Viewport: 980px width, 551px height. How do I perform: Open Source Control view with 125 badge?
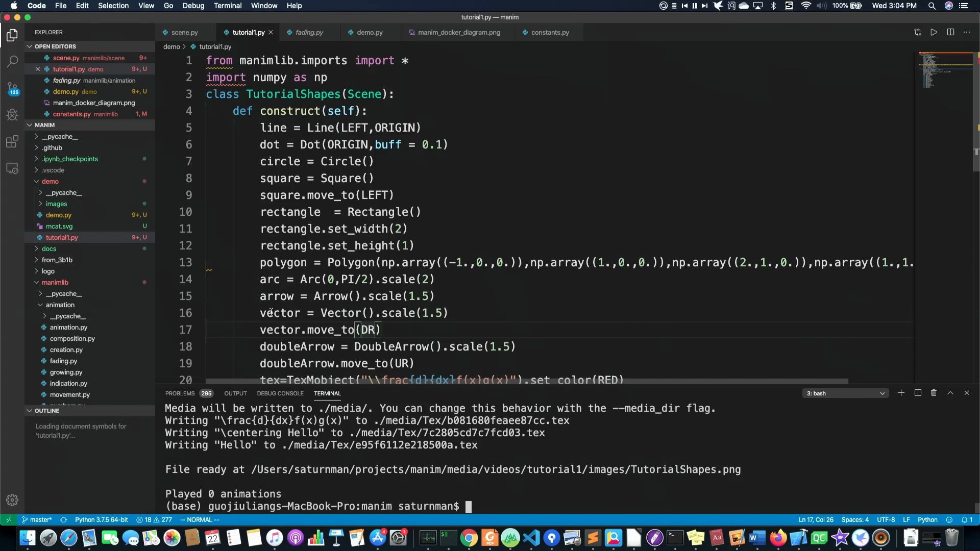pyautogui.click(x=12, y=88)
